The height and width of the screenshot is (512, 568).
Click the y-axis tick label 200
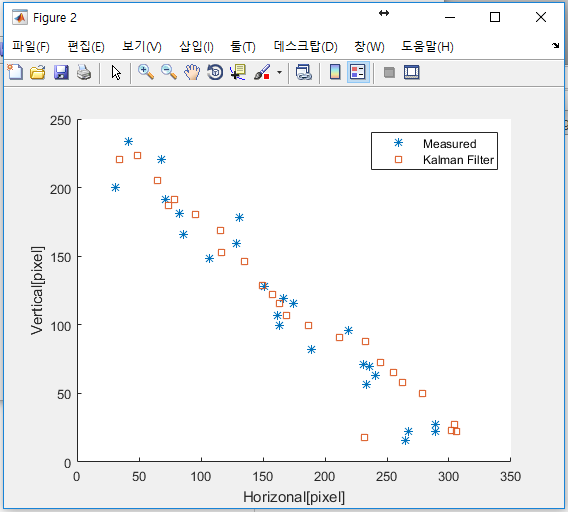pyautogui.click(x=60, y=189)
